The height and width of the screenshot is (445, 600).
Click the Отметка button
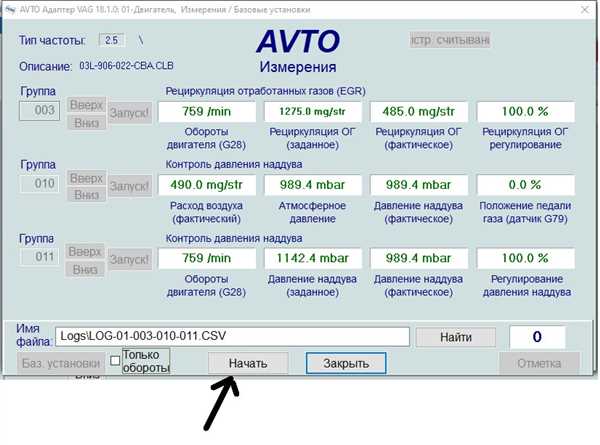pos(539,363)
